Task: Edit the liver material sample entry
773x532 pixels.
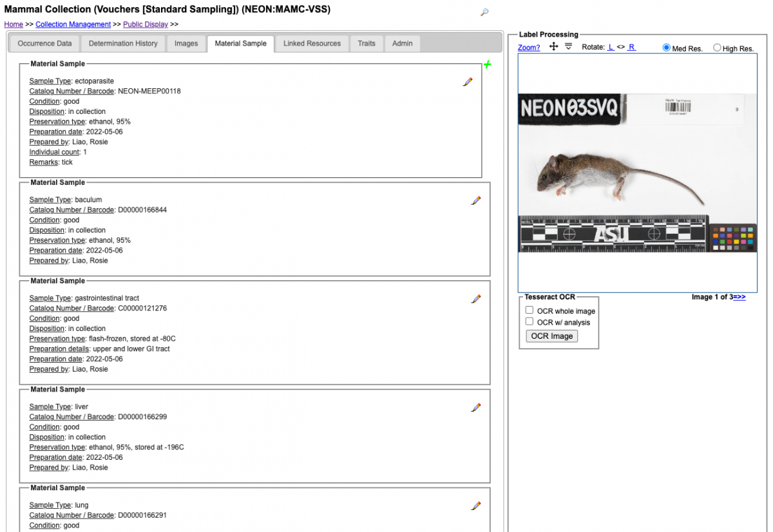Action: click(x=475, y=407)
